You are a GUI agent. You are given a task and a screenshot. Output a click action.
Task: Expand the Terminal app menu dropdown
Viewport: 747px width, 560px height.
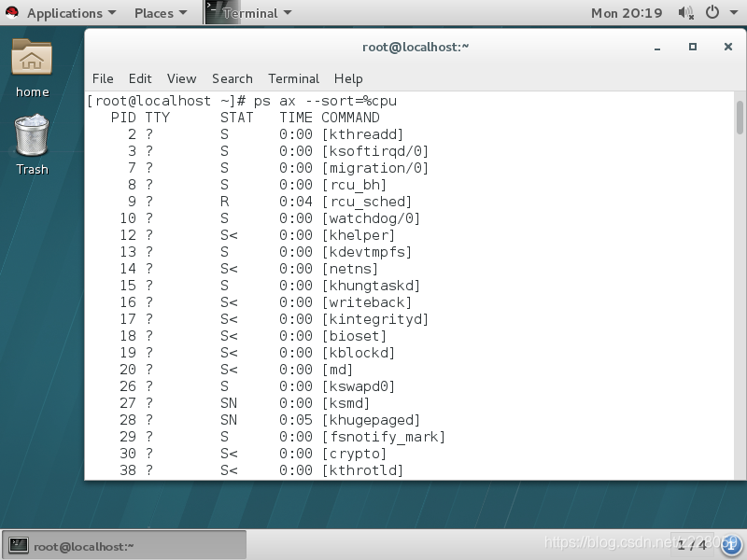point(288,13)
